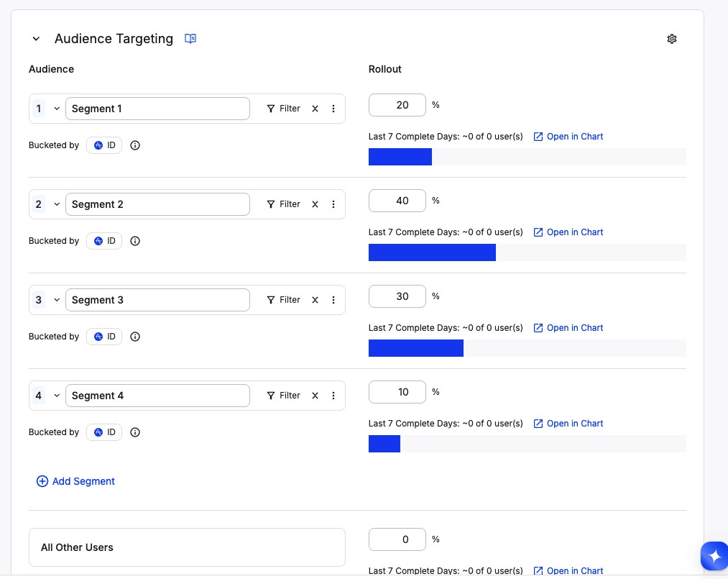Open All Other Users in chart
Image resolution: width=728 pixels, height=579 pixels.
pos(568,570)
